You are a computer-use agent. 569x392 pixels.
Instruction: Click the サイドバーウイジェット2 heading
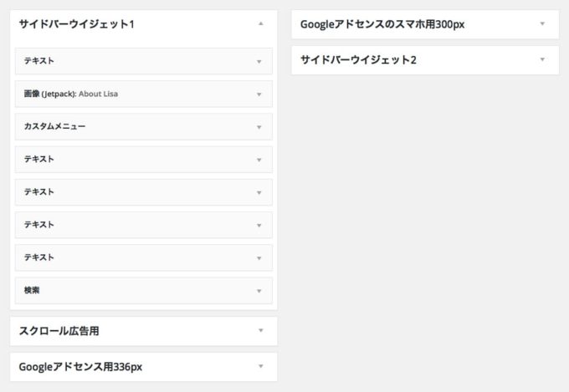(x=358, y=60)
